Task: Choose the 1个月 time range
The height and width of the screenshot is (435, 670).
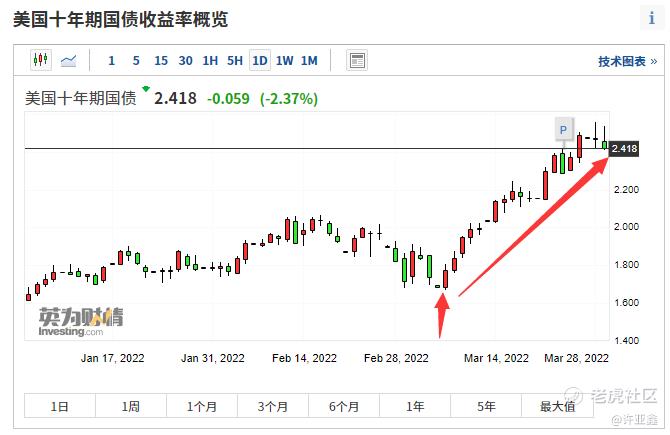Action: pos(202,406)
